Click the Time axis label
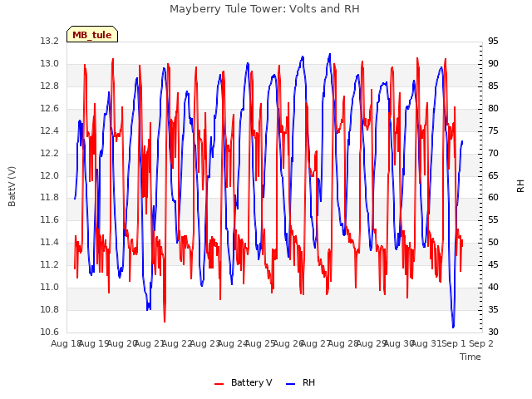 pyautogui.click(x=470, y=357)
